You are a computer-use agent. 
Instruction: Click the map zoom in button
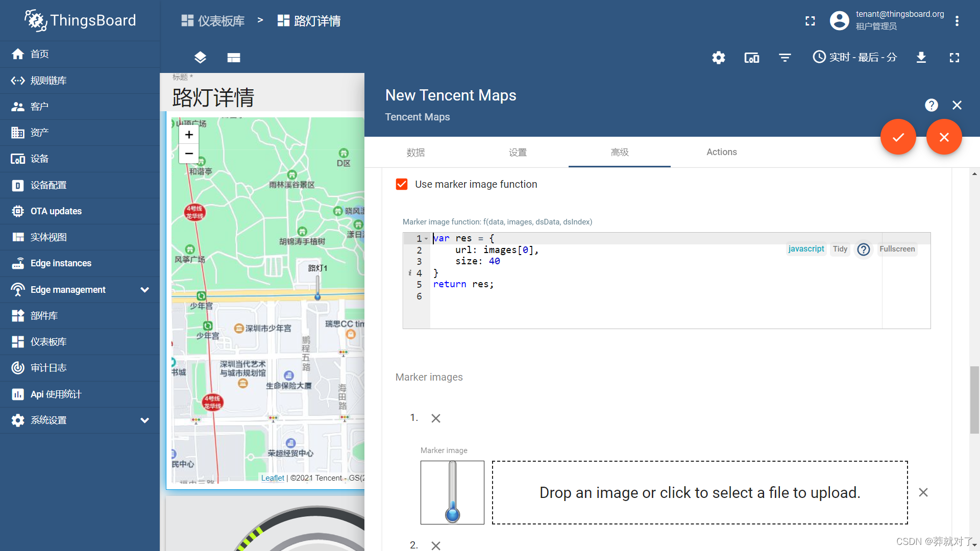(189, 135)
